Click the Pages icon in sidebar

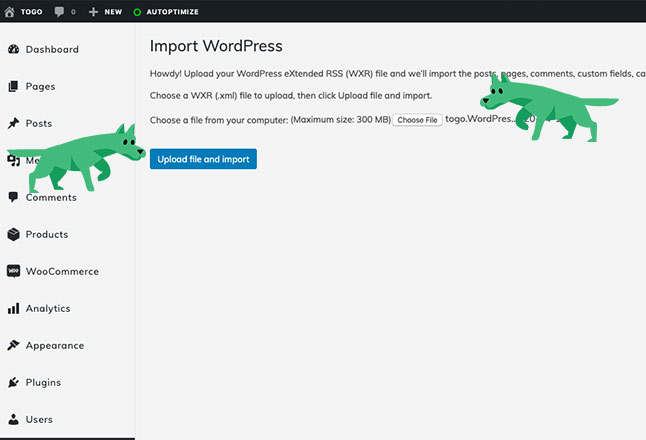point(13,86)
